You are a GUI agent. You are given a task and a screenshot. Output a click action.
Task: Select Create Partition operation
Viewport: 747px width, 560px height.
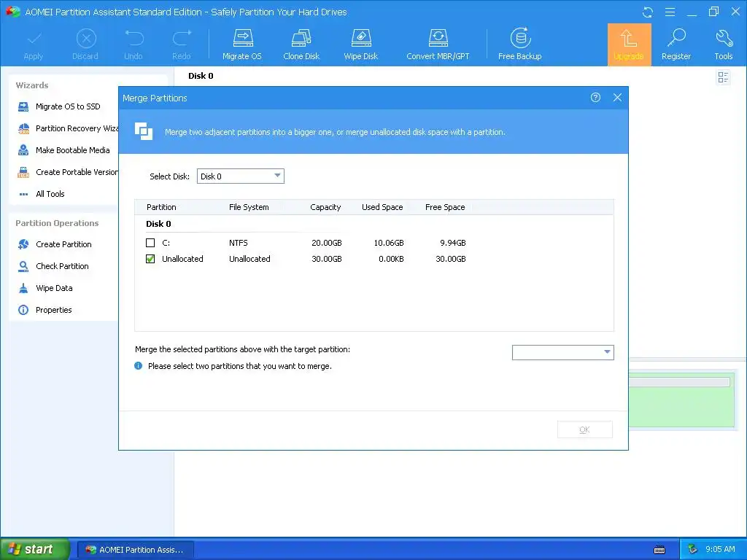tap(54, 244)
